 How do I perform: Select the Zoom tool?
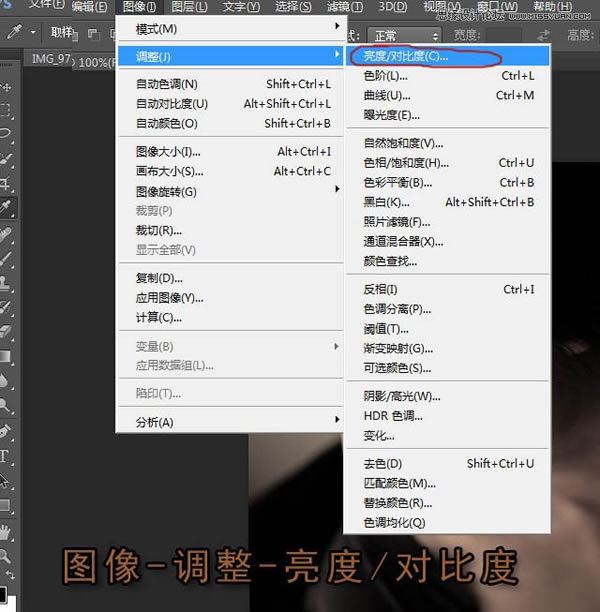click(5, 554)
